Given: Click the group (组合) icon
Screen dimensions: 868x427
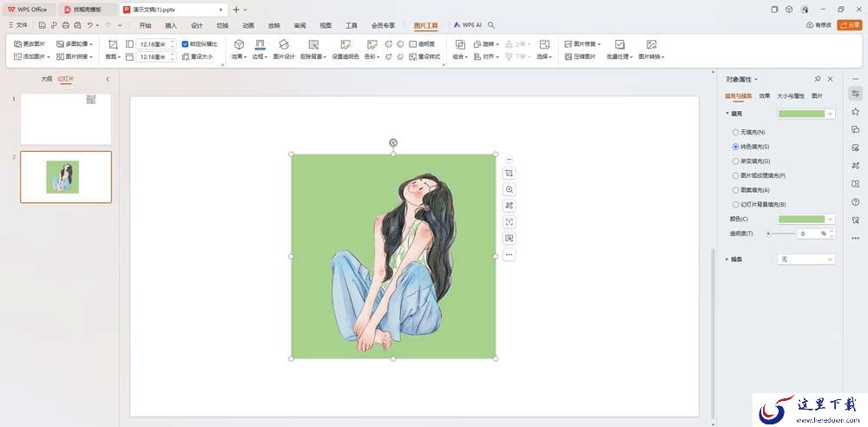Looking at the screenshot, I should 460,44.
